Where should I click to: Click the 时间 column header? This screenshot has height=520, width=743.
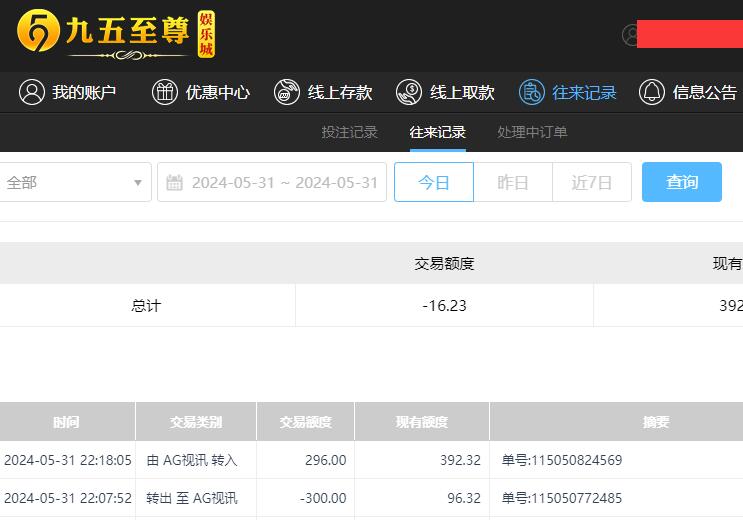(66, 422)
